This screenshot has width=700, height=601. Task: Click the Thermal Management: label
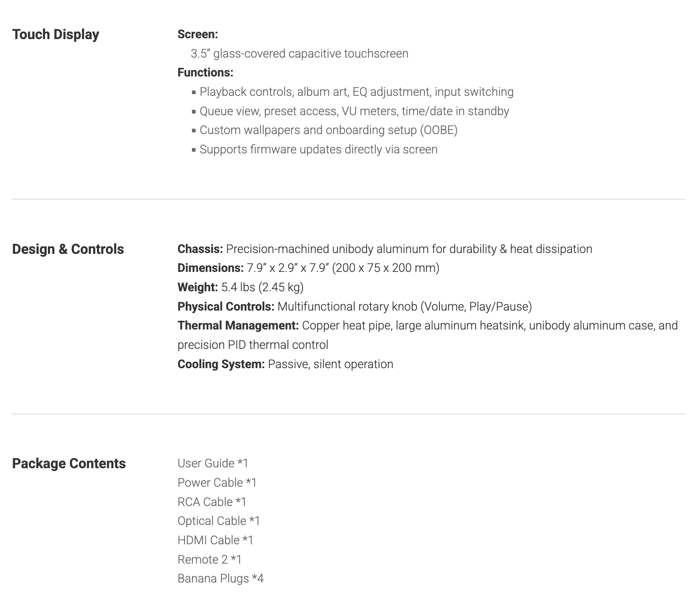coord(238,326)
